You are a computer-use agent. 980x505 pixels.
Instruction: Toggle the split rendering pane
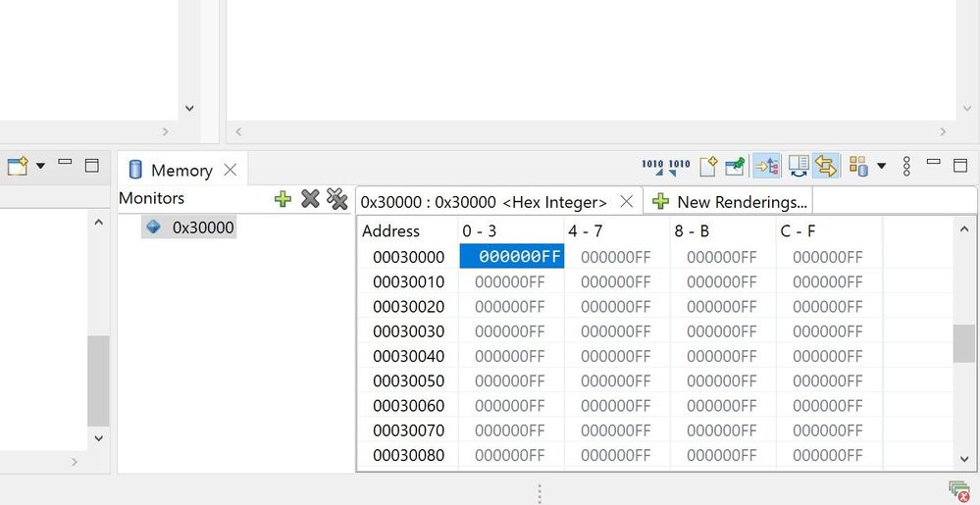click(x=799, y=167)
